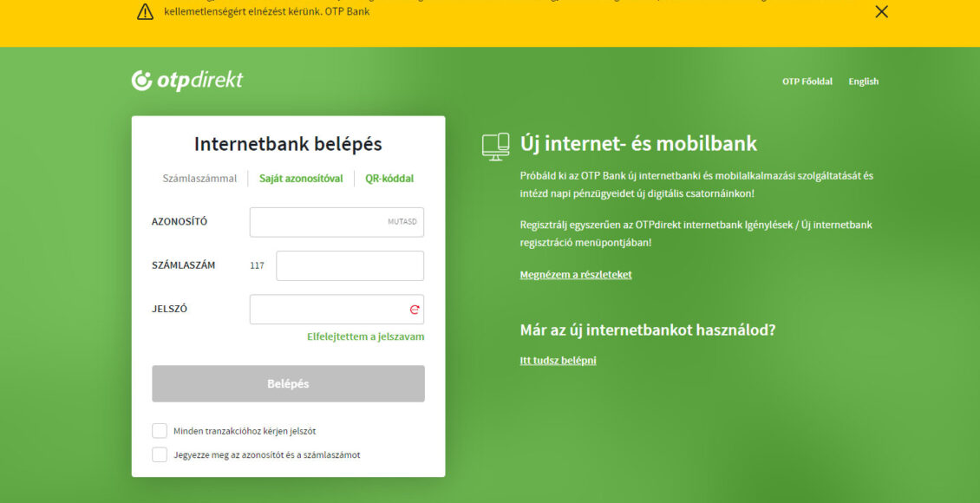Click the 117 account number prefix

[x=257, y=265]
